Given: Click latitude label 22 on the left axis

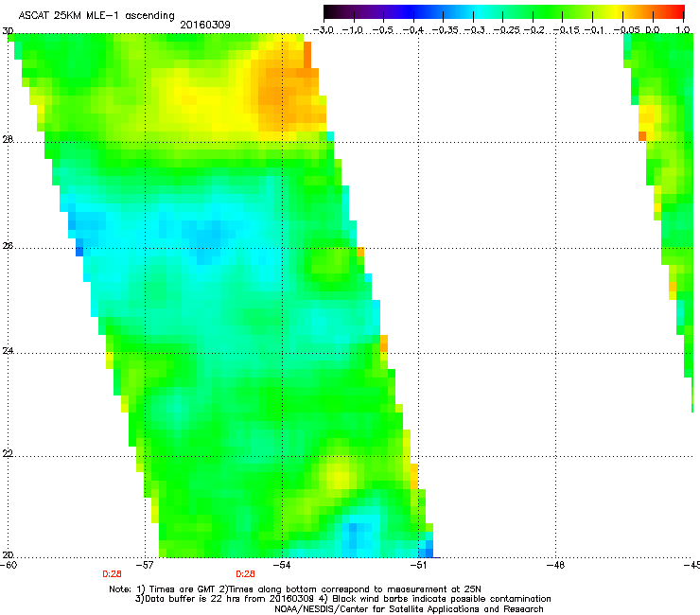Looking at the screenshot, I should point(8,454).
